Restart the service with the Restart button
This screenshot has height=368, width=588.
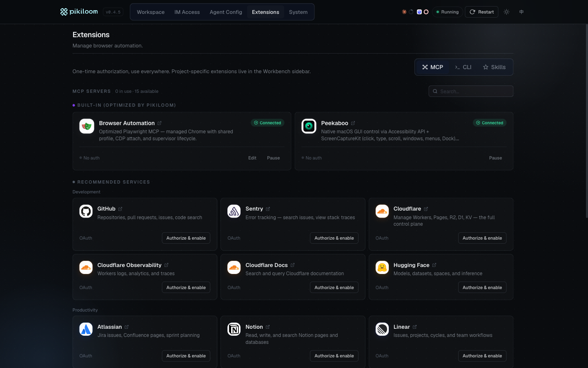482,12
